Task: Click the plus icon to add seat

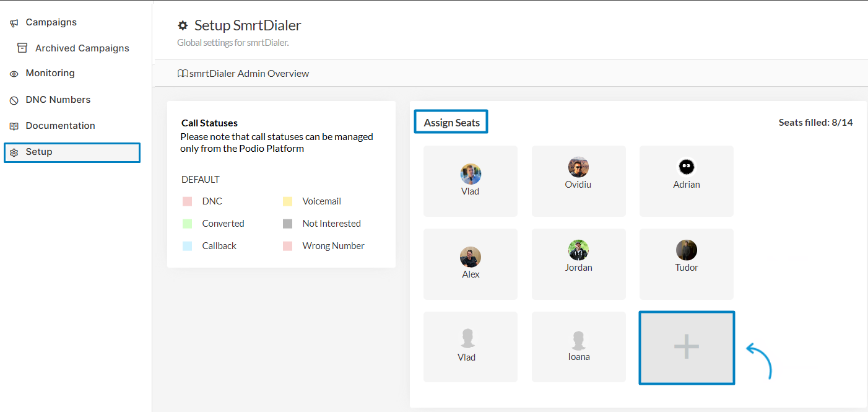Action: pos(686,348)
